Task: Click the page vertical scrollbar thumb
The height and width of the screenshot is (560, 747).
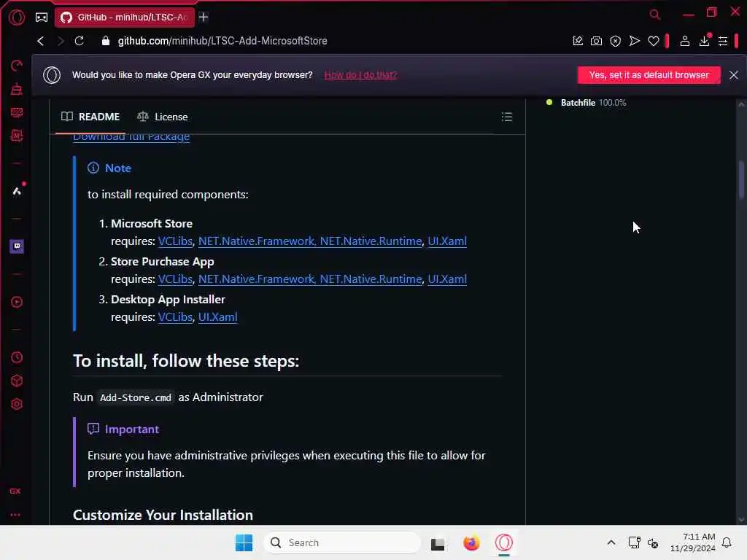Action: (x=741, y=181)
